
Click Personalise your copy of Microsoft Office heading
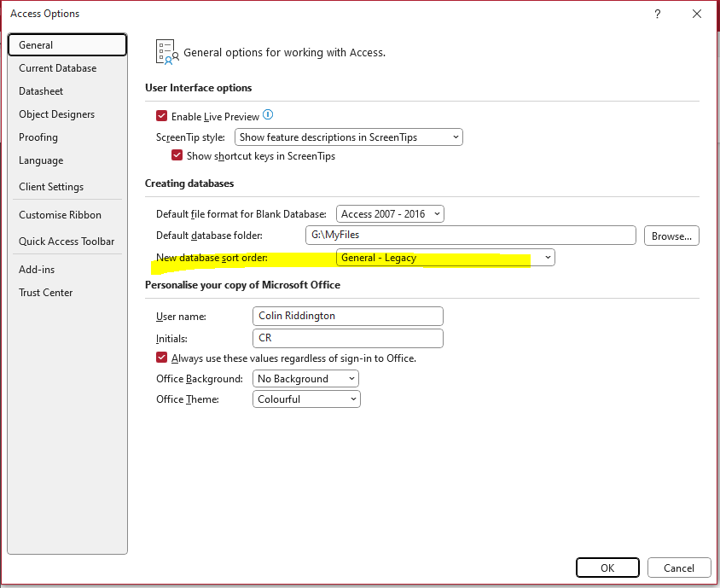[242, 285]
